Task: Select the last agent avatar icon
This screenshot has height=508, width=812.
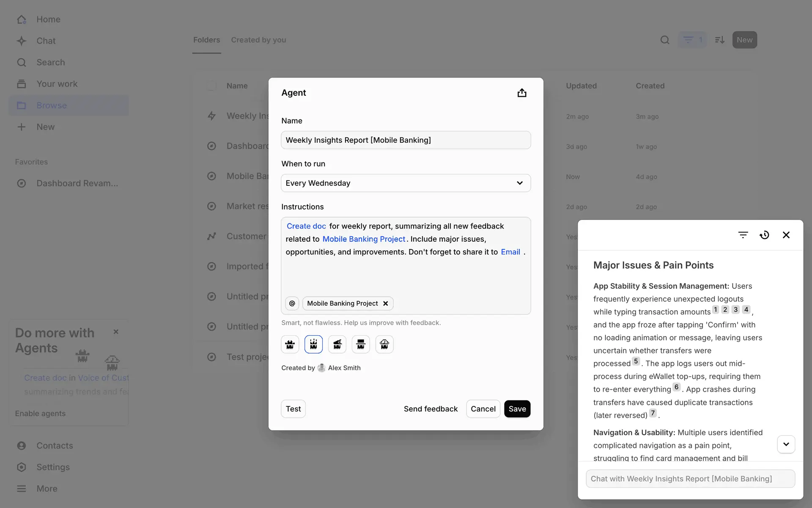Action: coord(384,344)
